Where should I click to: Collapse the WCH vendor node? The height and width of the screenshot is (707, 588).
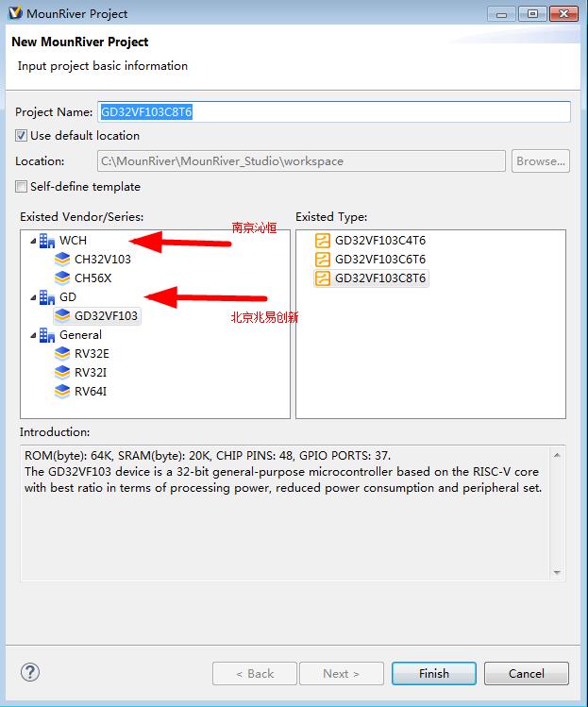coord(33,242)
